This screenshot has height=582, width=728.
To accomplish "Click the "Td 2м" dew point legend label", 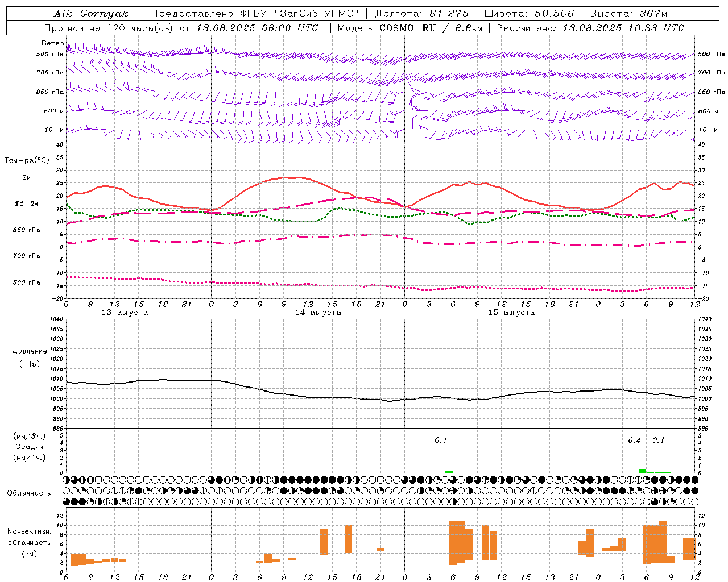I will tap(27, 203).
